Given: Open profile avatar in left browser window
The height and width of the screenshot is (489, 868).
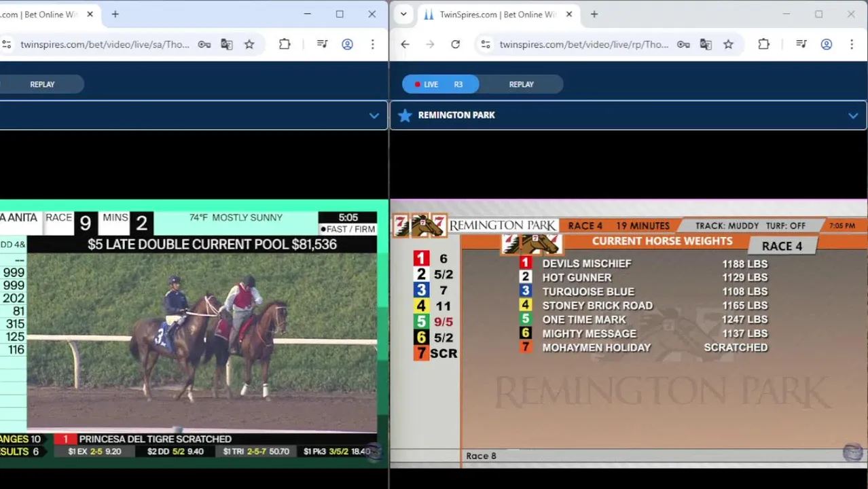Looking at the screenshot, I should coord(347,45).
